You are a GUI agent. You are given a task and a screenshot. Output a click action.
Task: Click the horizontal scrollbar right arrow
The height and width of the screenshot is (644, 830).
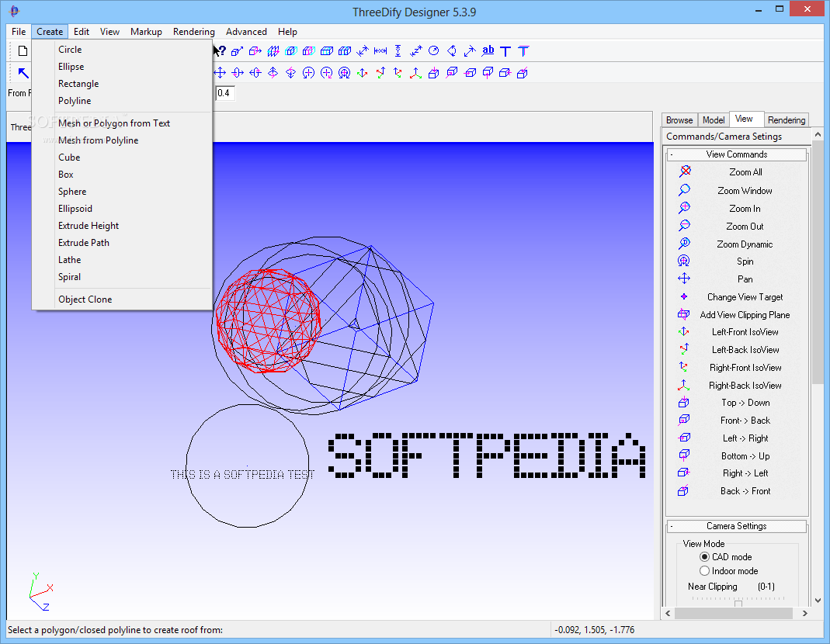pyautogui.click(x=805, y=613)
